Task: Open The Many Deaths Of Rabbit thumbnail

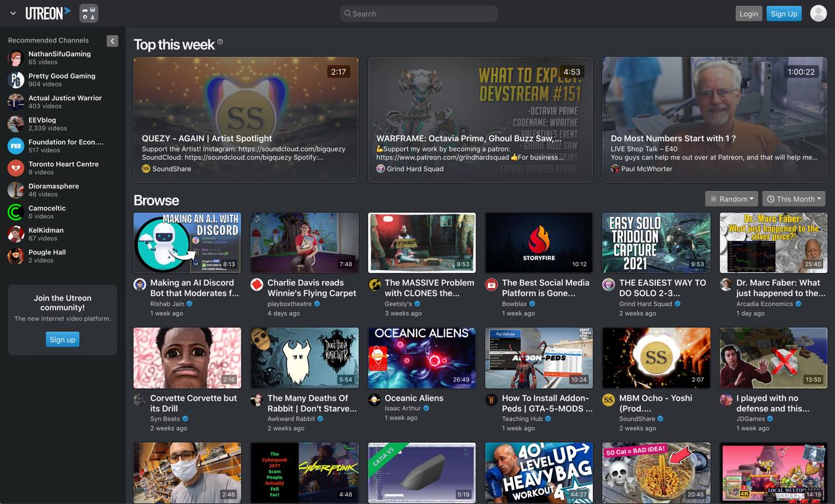Action: click(x=305, y=358)
